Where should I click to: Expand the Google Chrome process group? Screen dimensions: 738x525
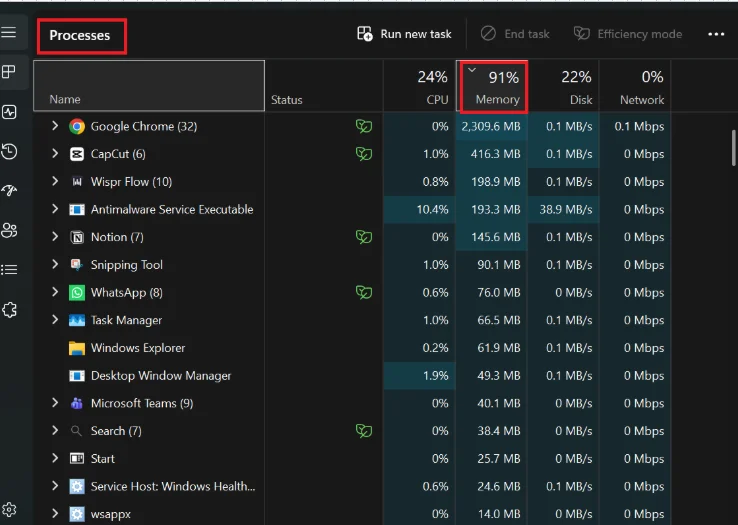coord(55,126)
